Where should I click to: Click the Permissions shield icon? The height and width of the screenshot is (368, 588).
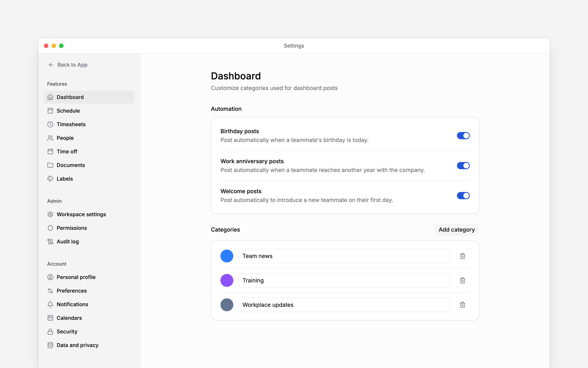point(50,228)
